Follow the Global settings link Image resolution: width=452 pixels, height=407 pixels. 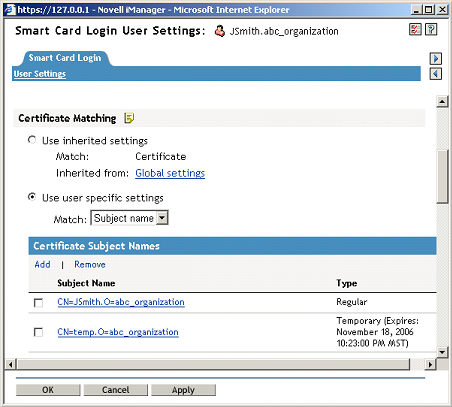click(x=170, y=173)
